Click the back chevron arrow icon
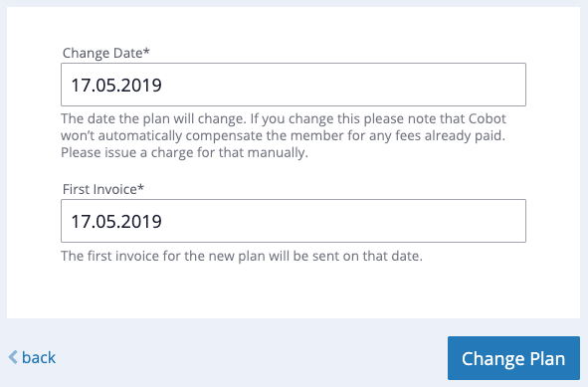588x387 pixels. tap(13, 357)
